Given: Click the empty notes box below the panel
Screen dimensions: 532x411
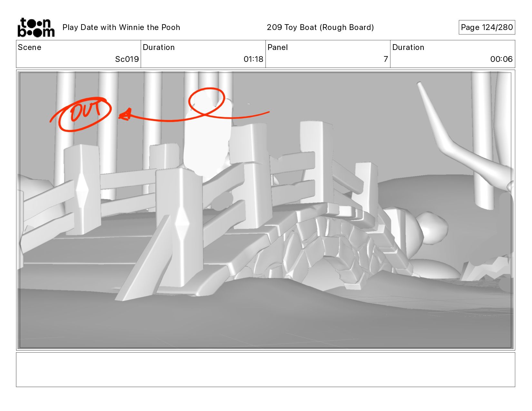Looking at the screenshot, I should tap(265, 370).
